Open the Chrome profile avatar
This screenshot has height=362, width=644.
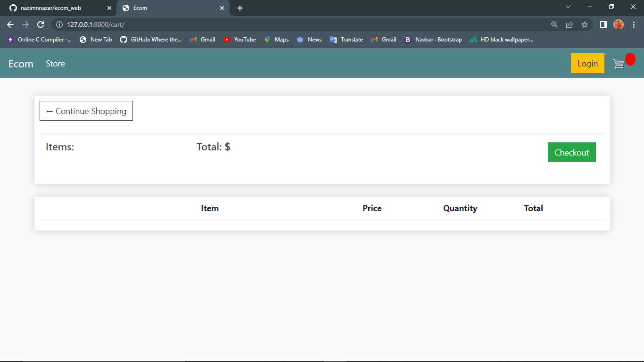pos(619,25)
